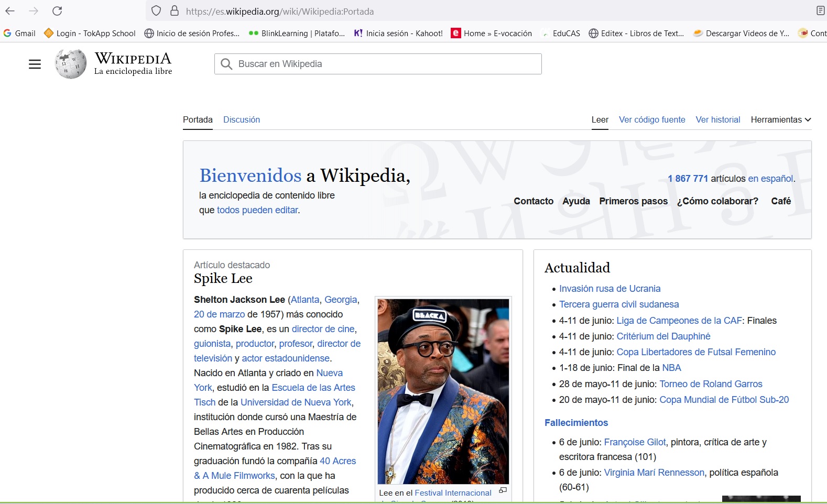Open the Invasión rusa de Ucrania link

pos(610,289)
